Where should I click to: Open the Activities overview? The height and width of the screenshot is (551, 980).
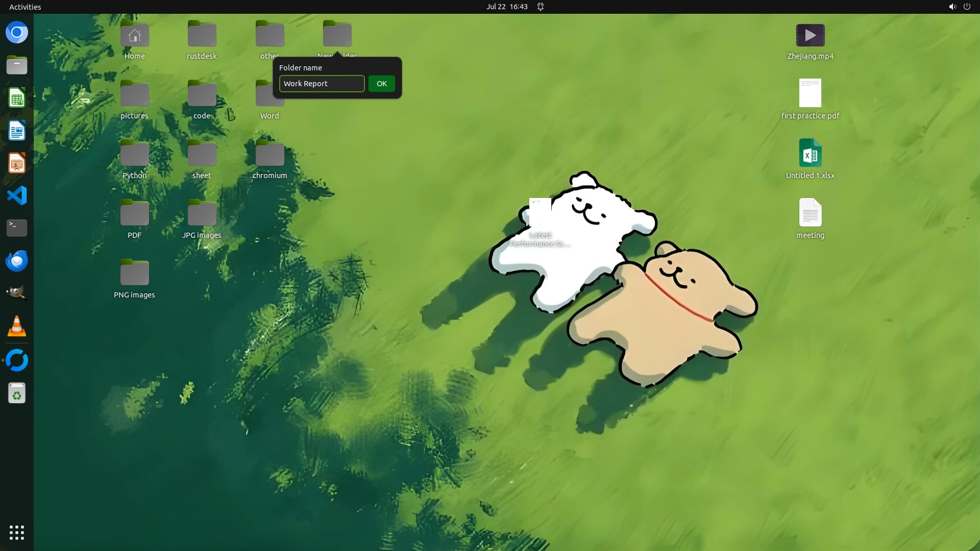25,7
